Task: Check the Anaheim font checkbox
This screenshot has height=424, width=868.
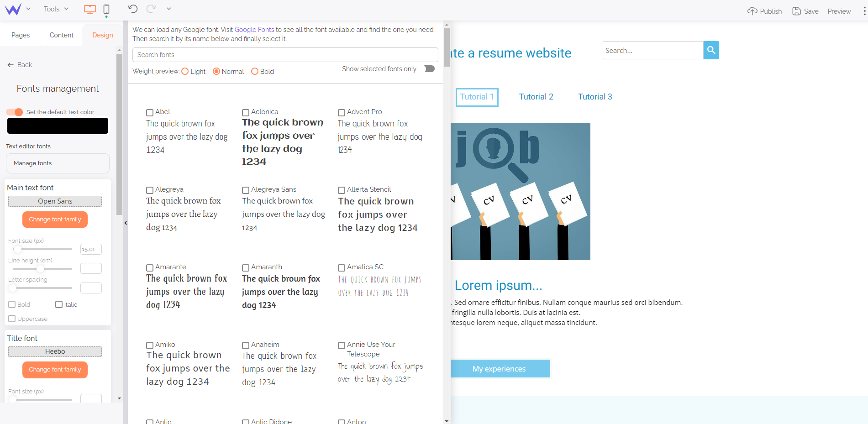Action: point(246,345)
